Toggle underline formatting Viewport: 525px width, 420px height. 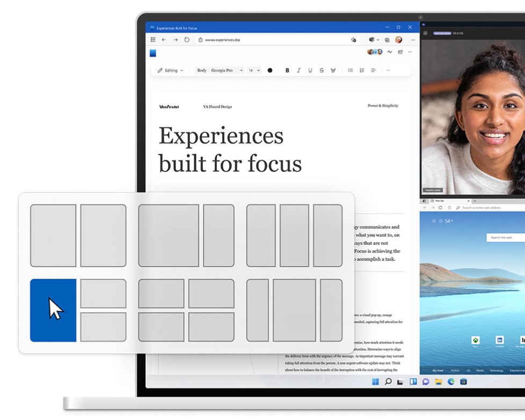coord(310,70)
